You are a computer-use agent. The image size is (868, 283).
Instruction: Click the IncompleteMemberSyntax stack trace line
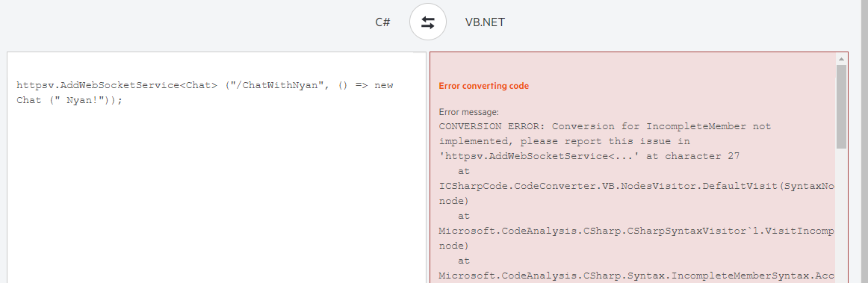coord(636,276)
